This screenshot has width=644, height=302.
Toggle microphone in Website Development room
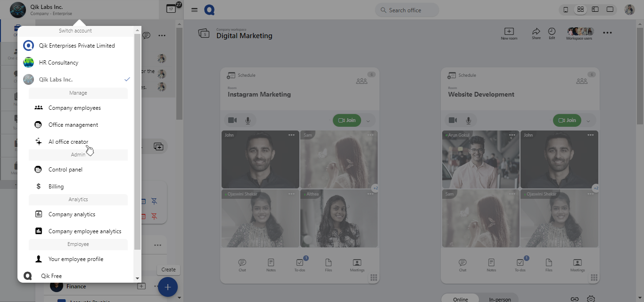coord(468,120)
